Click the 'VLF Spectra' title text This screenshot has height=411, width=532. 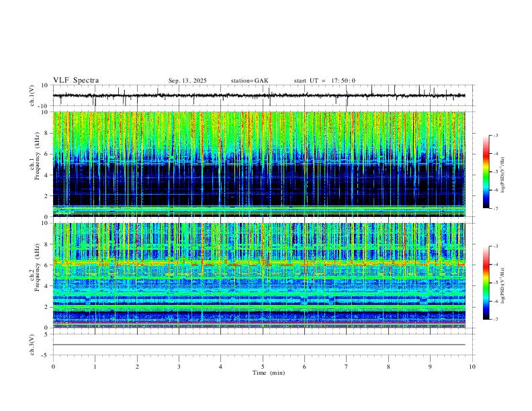tap(76, 81)
